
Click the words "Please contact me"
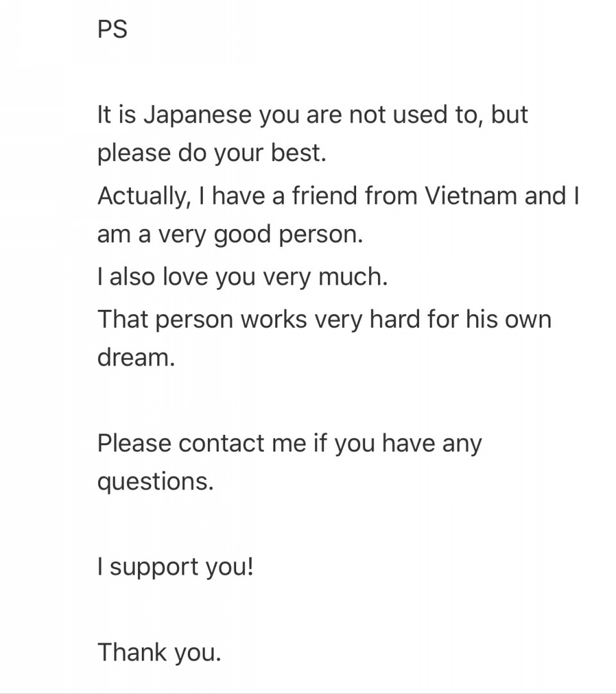point(201,443)
